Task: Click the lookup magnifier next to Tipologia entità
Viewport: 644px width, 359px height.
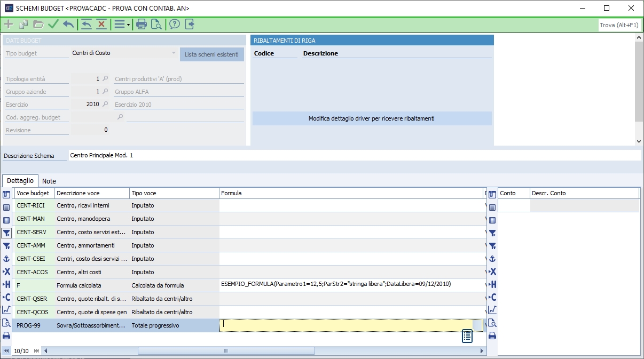Action: [x=106, y=78]
